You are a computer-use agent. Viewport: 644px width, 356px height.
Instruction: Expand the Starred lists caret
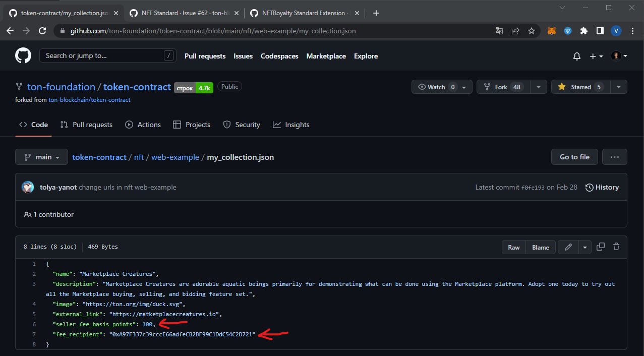(x=619, y=87)
